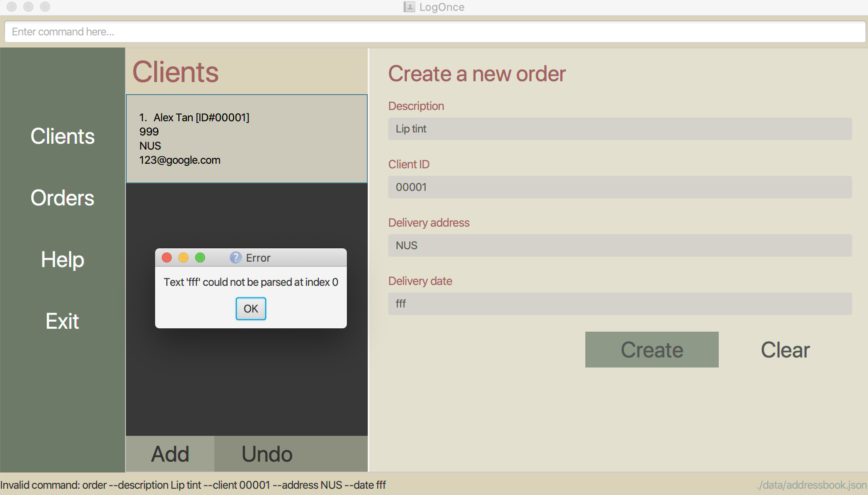Open the Orders section in sidebar

click(63, 198)
